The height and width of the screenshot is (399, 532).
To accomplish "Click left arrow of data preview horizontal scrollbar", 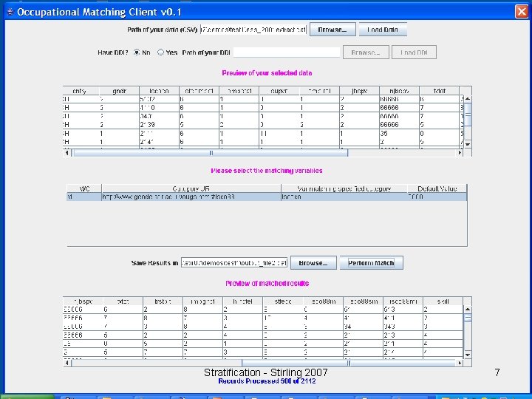I will coord(67,153).
